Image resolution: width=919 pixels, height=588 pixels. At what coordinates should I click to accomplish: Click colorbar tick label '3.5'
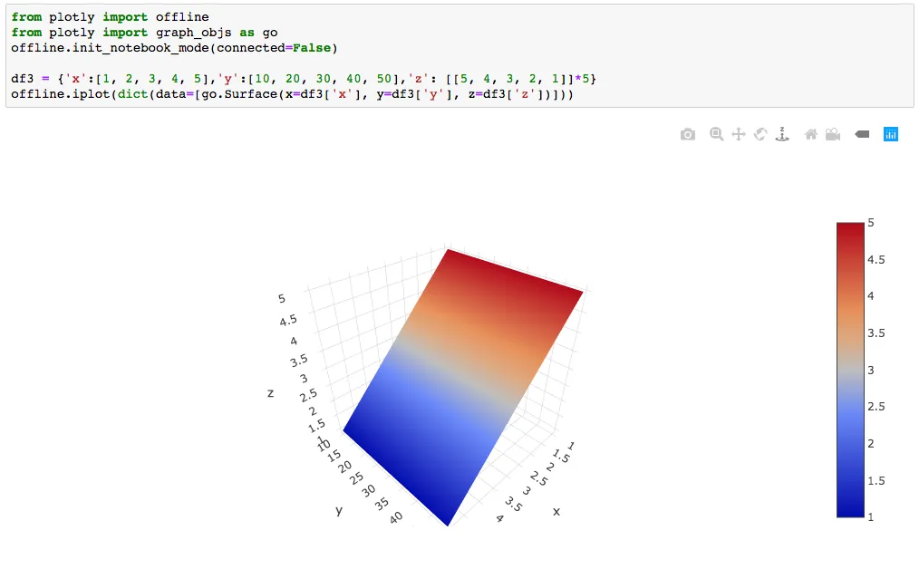(x=876, y=333)
